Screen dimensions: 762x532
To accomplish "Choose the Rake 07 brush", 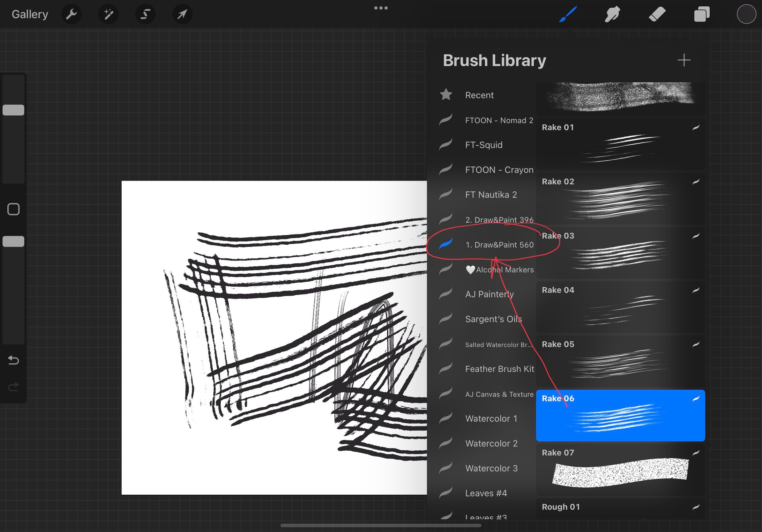I will [620, 469].
